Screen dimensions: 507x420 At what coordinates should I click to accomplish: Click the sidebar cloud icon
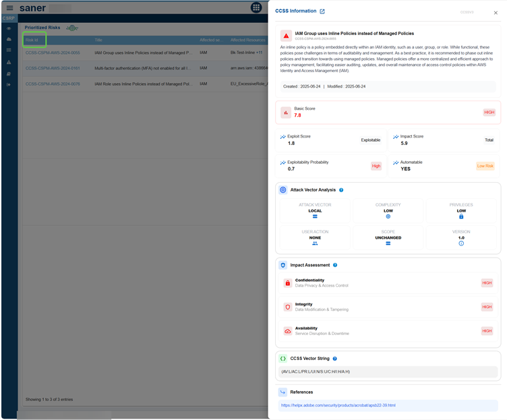[9, 40]
